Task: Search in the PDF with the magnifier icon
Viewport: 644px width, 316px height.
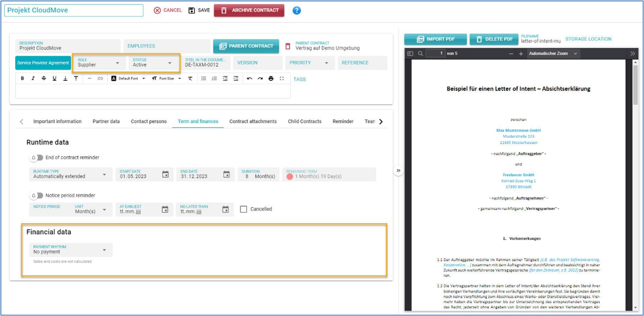Action: 421,54
